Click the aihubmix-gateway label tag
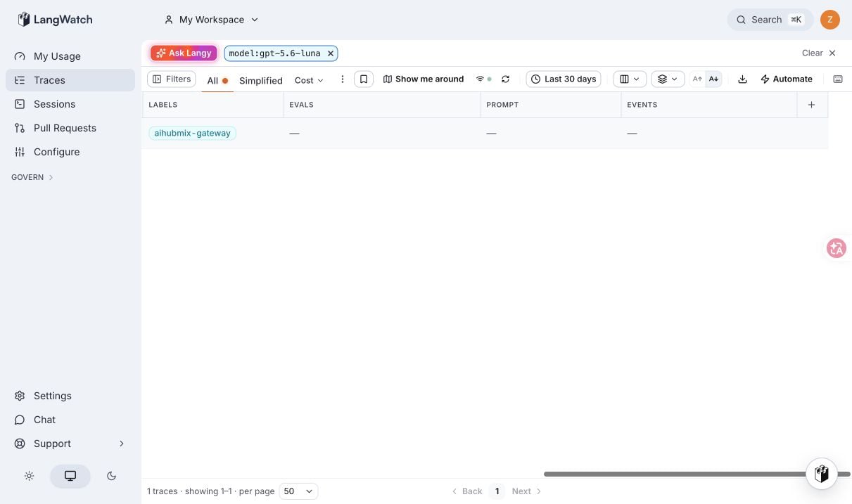 [193, 133]
